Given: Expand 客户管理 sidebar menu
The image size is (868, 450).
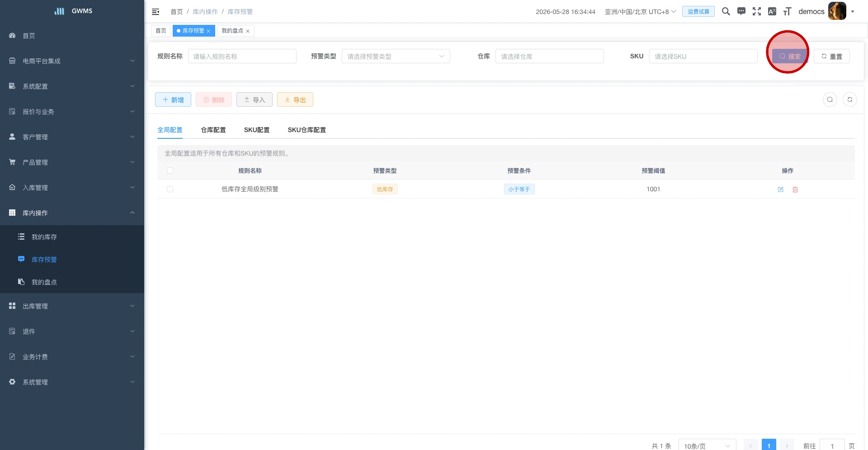Looking at the screenshot, I should (x=72, y=137).
